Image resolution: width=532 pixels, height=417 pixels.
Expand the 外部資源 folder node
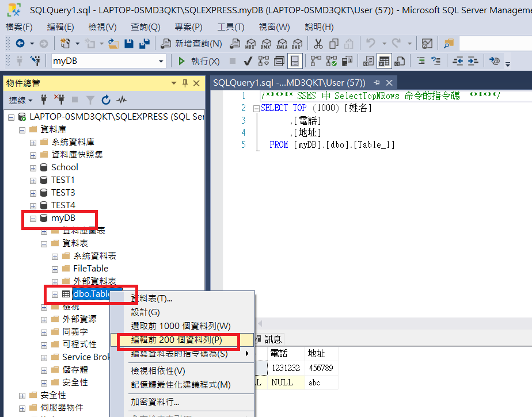(x=44, y=320)
